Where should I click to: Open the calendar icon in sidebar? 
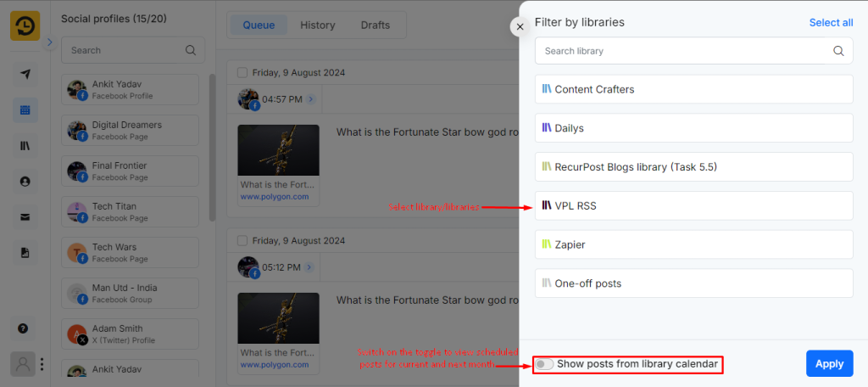[x=25, y=109]
